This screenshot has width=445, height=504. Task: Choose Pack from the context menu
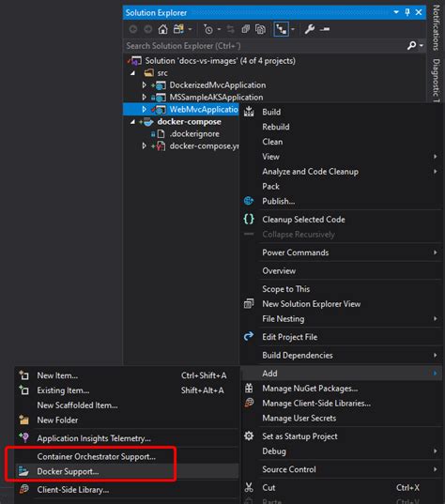[341, 187]
